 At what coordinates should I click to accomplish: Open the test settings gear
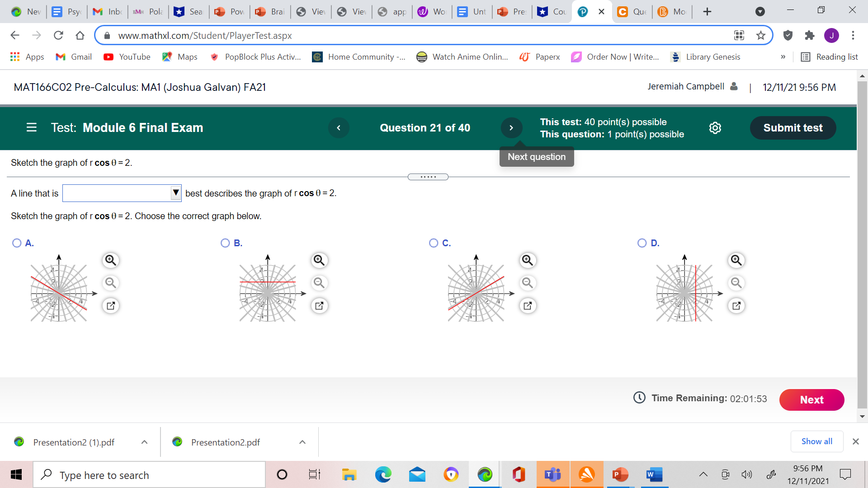(715, 128)
